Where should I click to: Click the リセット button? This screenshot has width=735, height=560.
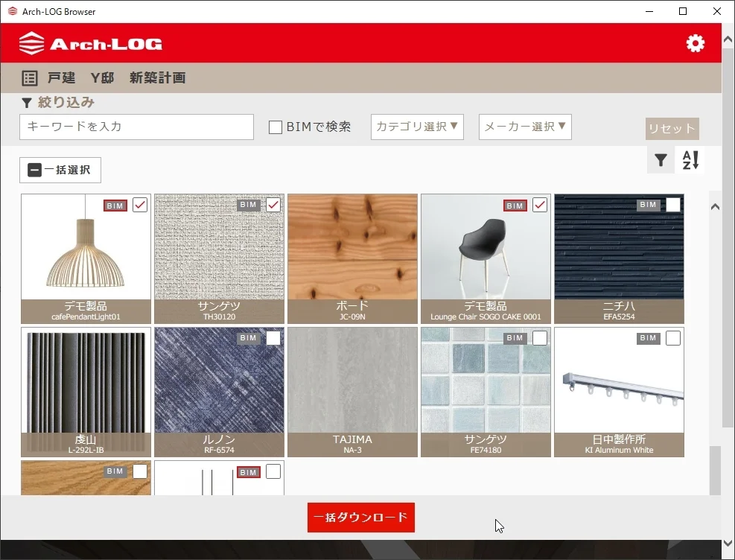672,128
